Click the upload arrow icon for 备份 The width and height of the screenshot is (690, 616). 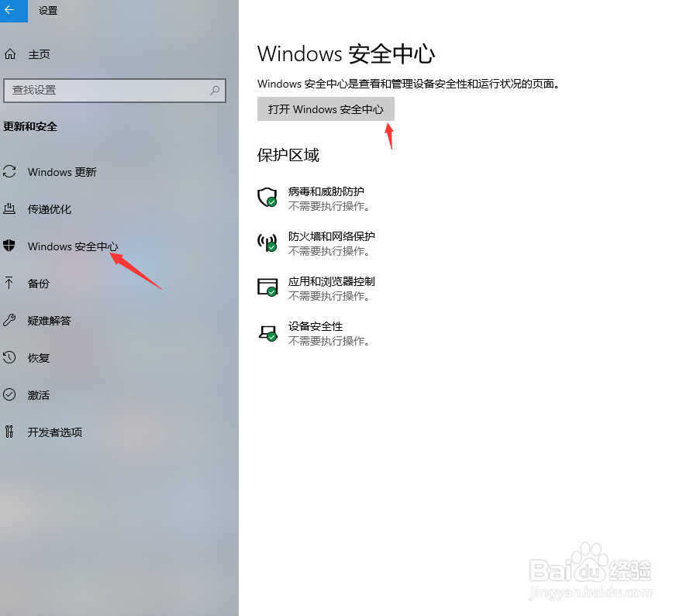[9, 283]
